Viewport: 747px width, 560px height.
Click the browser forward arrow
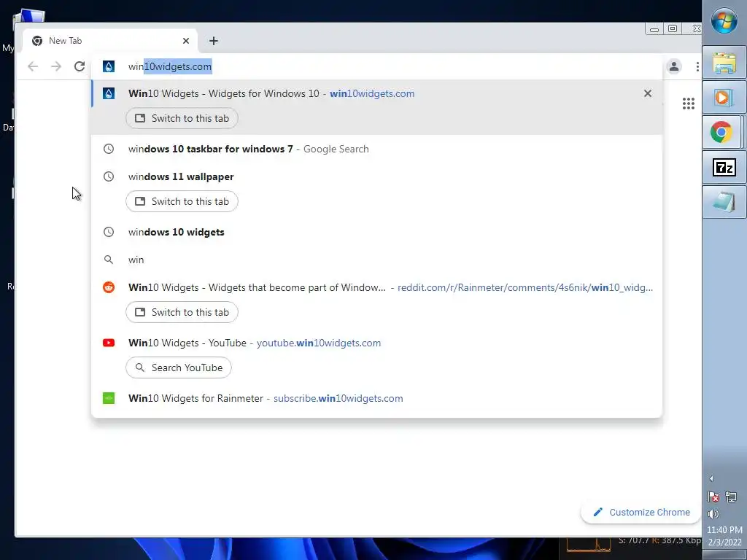click(x=56, y=66)
